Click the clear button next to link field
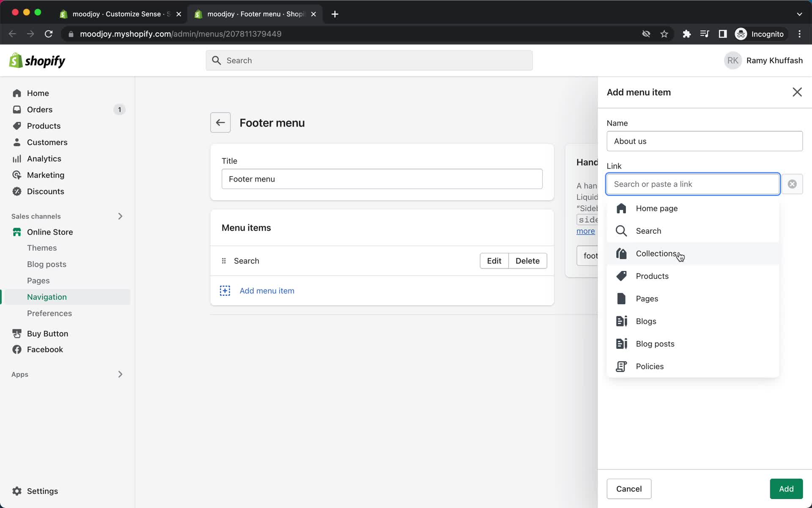 793,184
